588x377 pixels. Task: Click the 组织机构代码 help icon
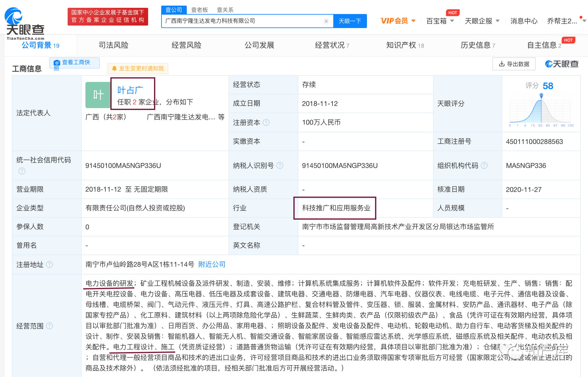[484, 165]
